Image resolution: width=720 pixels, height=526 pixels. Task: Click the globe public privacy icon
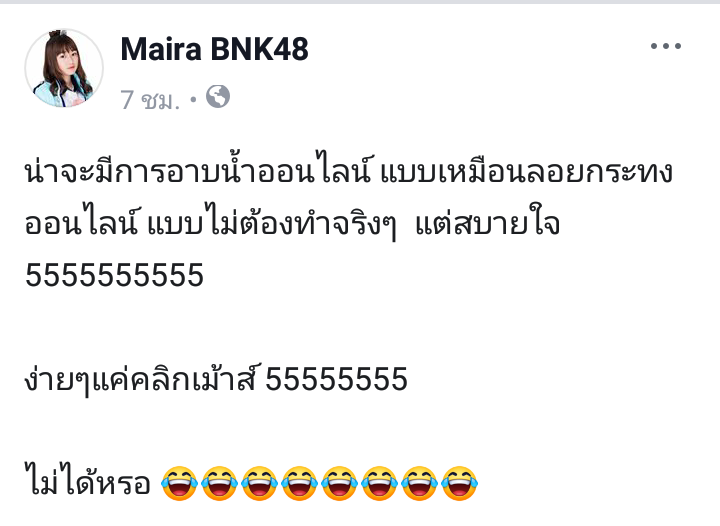click(218, 97)
